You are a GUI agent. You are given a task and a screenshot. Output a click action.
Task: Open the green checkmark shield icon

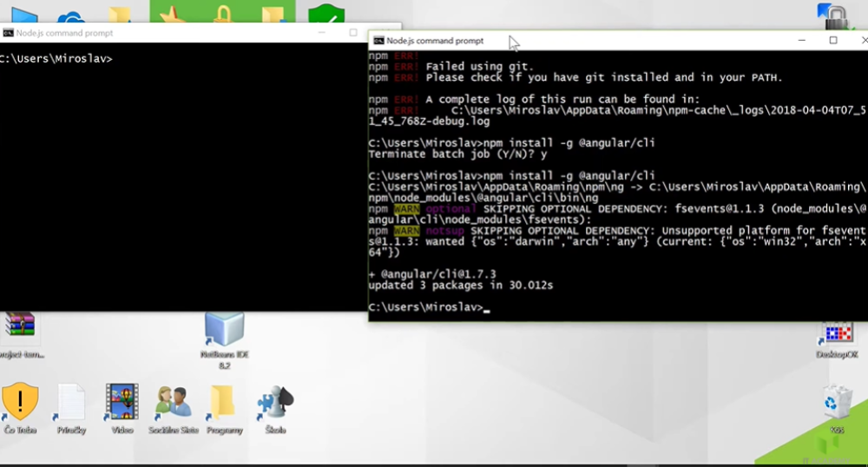[x=326, y=15]
